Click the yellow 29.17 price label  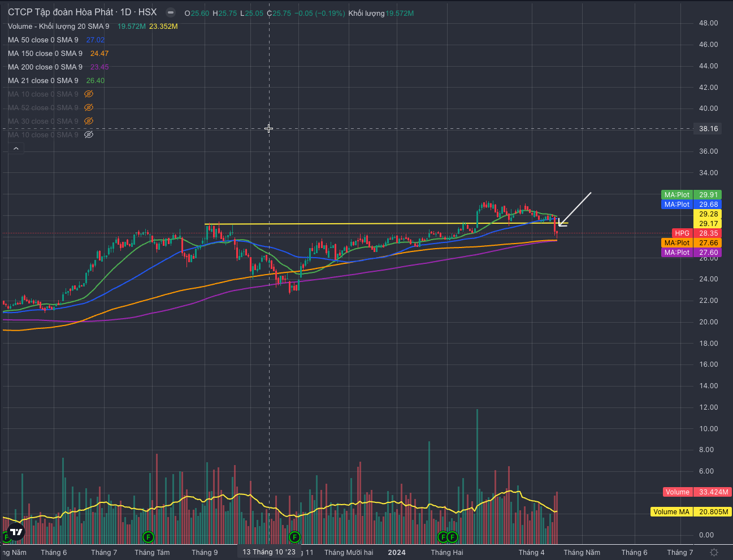[708, 224]
